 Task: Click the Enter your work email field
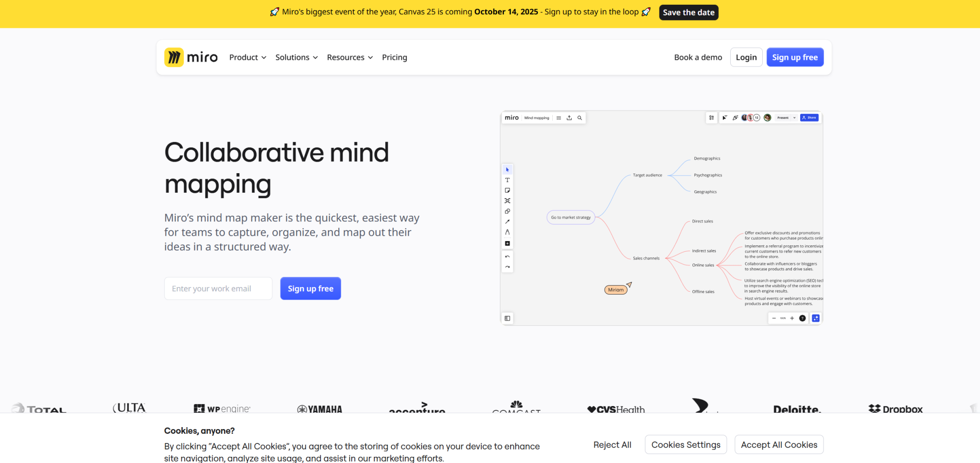218,289
